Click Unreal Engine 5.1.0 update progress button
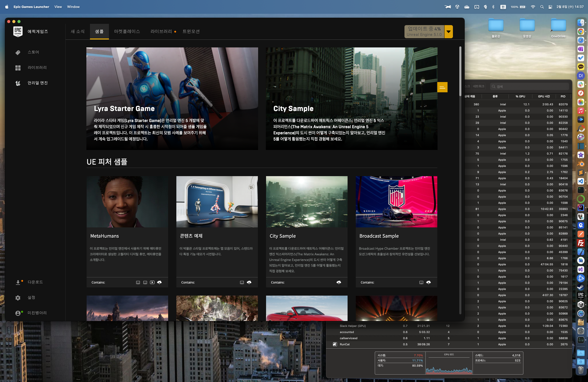This screenshot has height=382, width=588. click(424, 32)
